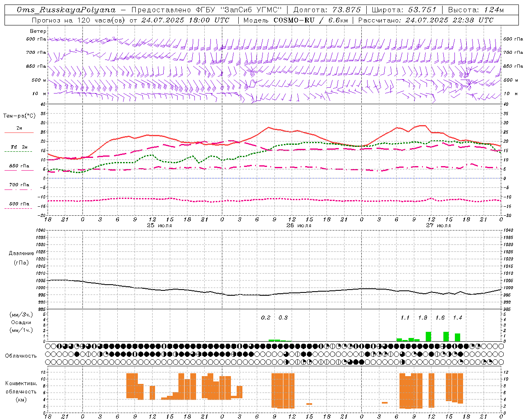Click the 26 июля date label
Viewport: 525px width, 420px height.
tap(299, 226)
